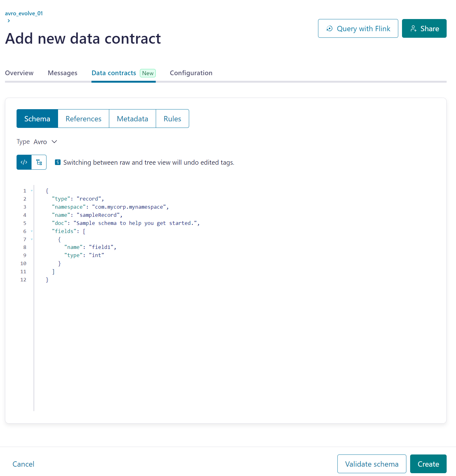Switch to tree view icon
This screenshot has width=456, height=476.
(x=39, y=162)
